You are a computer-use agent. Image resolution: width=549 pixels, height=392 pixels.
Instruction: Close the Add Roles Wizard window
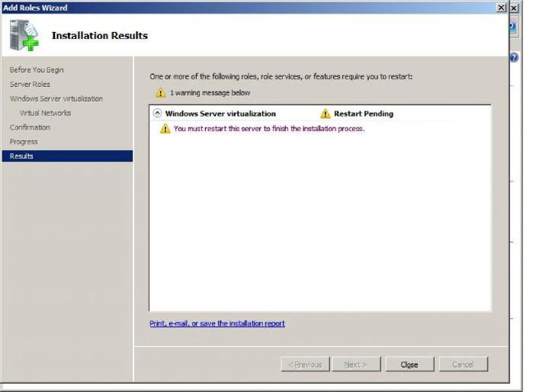(x=502, y=8)
